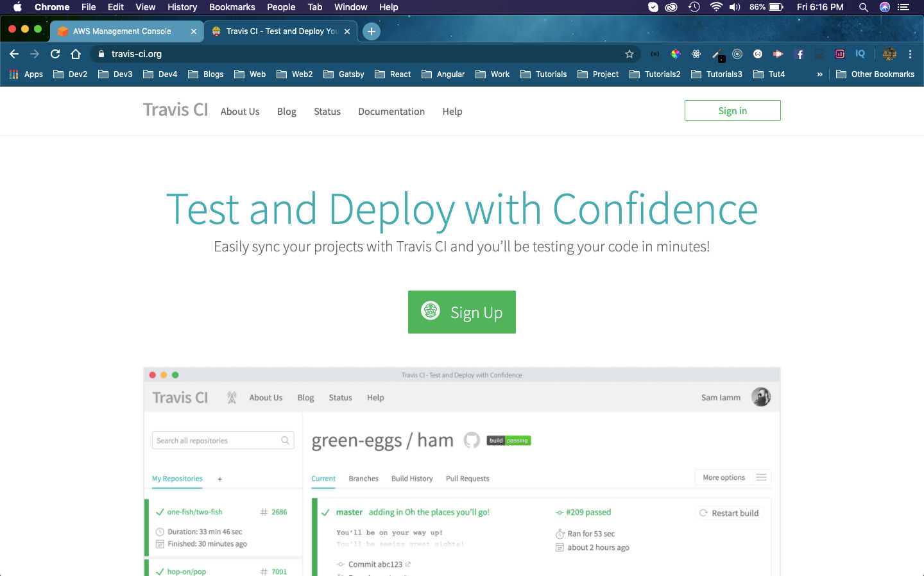Close the Travis CI tab
This screenshot has width=924, height=576.
(x=347, y=31)
